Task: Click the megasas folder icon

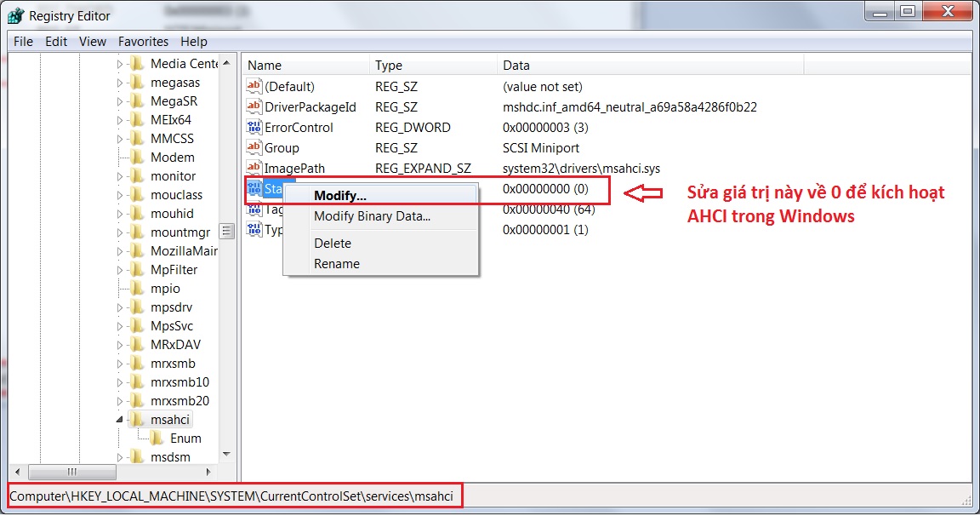Action: point(137,82)
